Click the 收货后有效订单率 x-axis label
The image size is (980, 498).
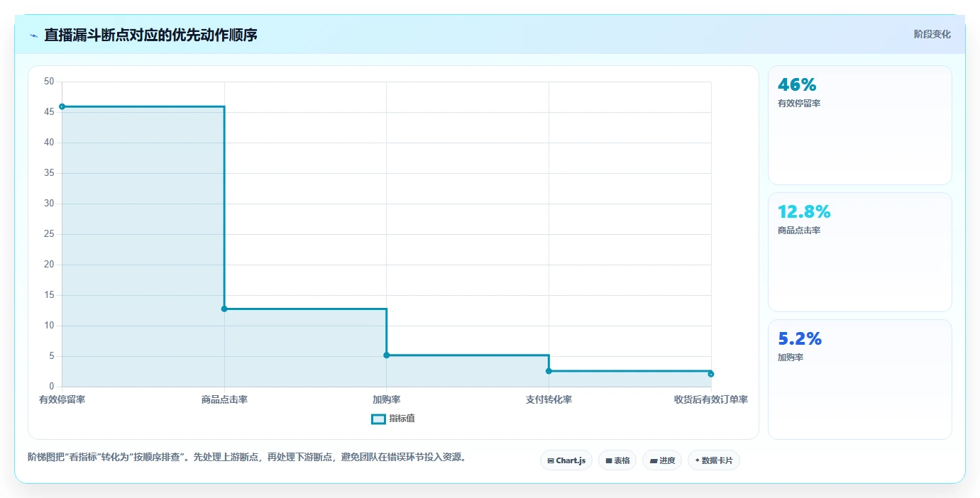pyautogui.click(x=711, y=399)
